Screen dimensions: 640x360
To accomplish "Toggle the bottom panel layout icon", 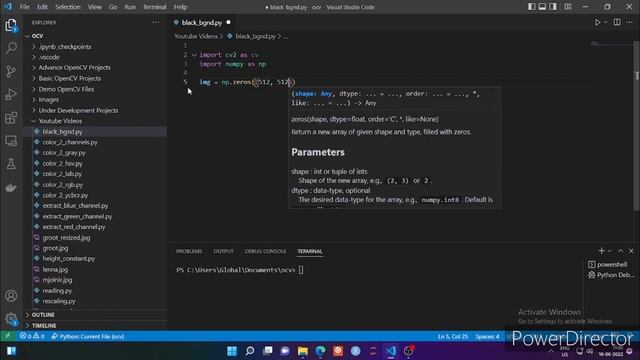I will 542,7.
